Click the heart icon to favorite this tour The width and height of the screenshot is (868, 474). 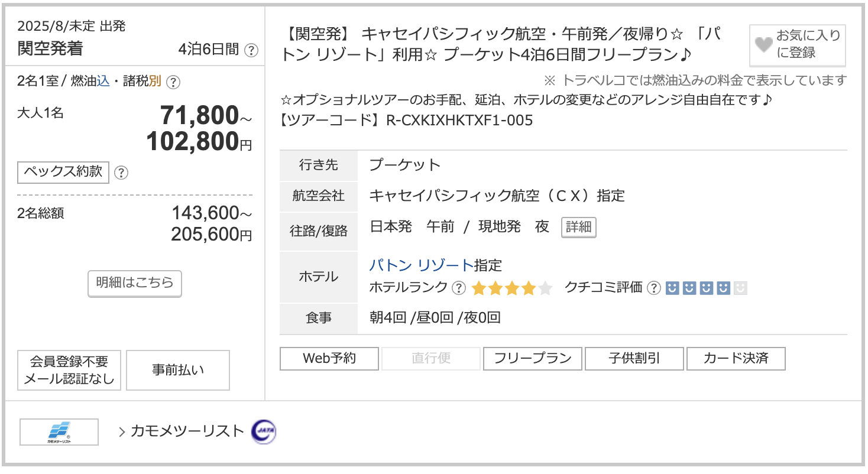click(x=764, y=45)
